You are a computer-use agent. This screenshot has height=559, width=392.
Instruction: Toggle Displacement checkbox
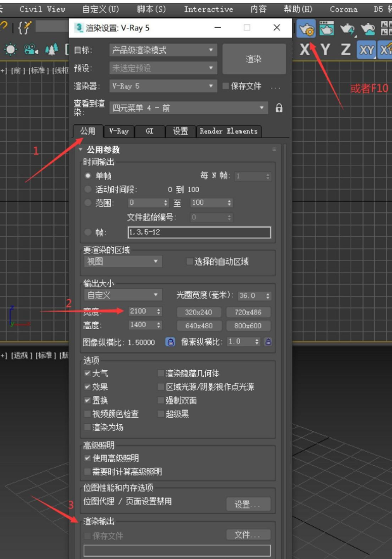87,401
